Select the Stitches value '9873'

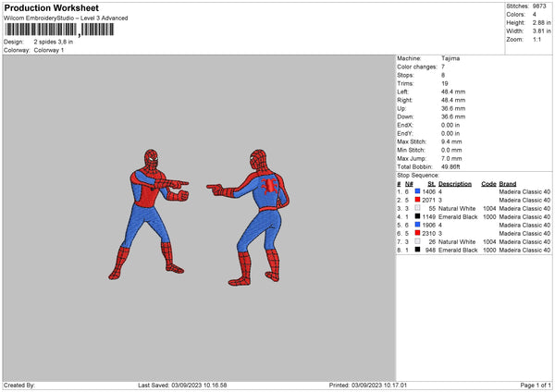coord(539,6)
